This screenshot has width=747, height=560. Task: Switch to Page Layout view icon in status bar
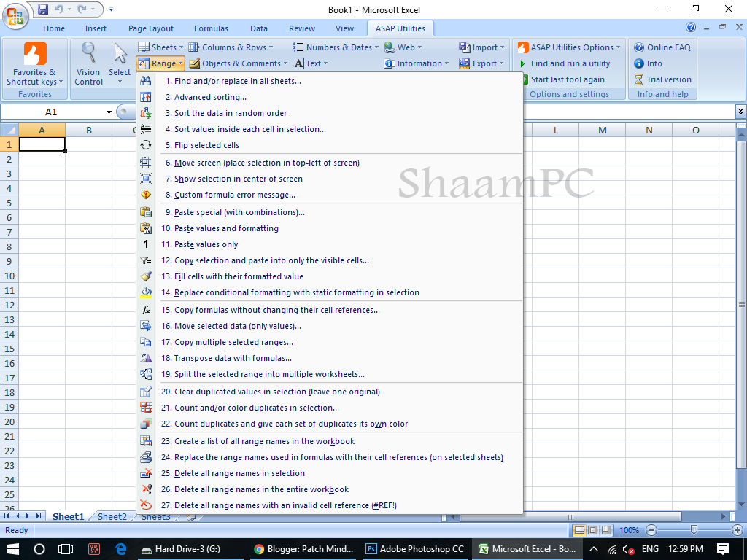(592, 530)
